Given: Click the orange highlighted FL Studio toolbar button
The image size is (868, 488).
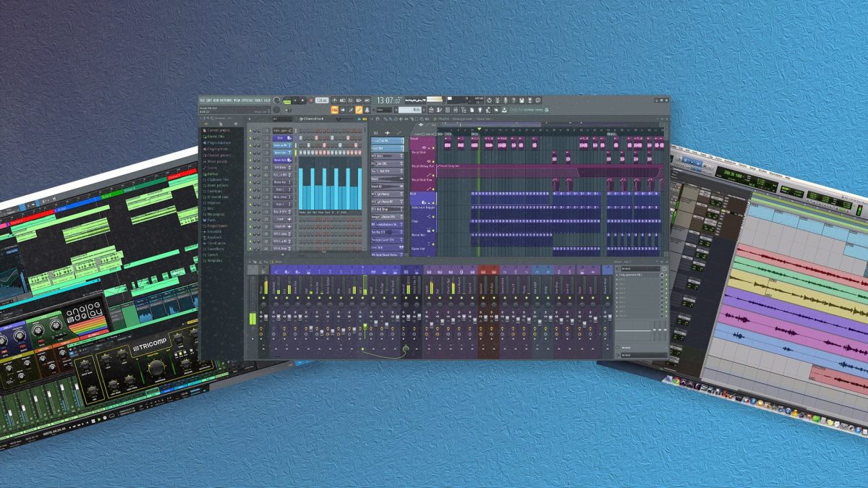Looking at the screenshot, I should tap(335, 110).
